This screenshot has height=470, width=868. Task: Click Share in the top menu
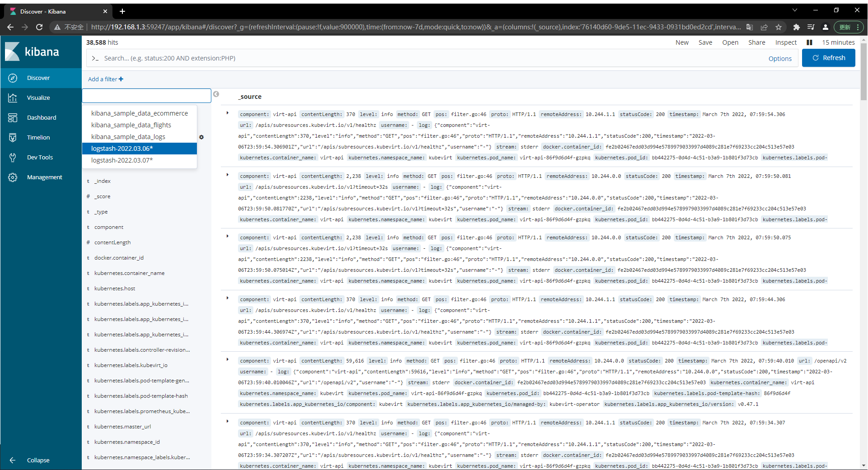click(757, 42)
